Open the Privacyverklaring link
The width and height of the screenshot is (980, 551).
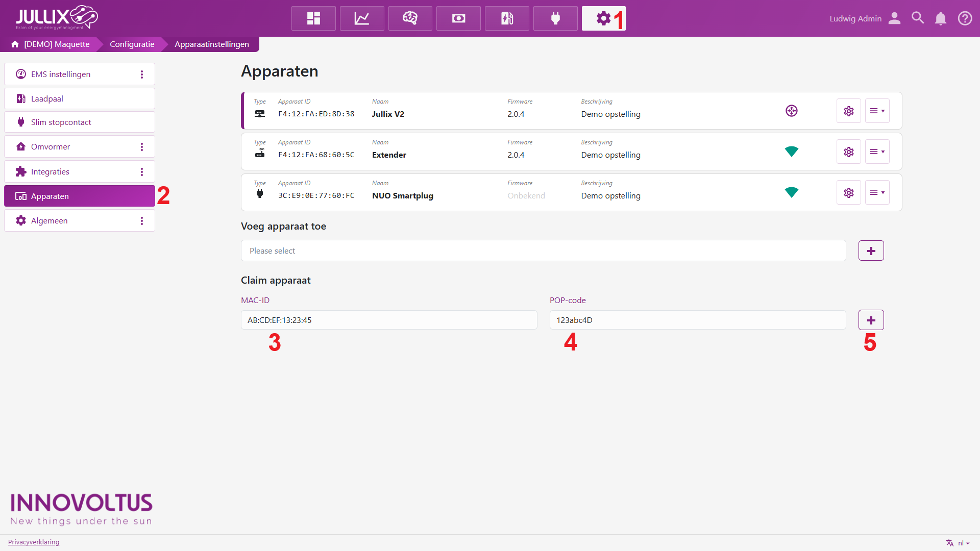tap(34, 542)
